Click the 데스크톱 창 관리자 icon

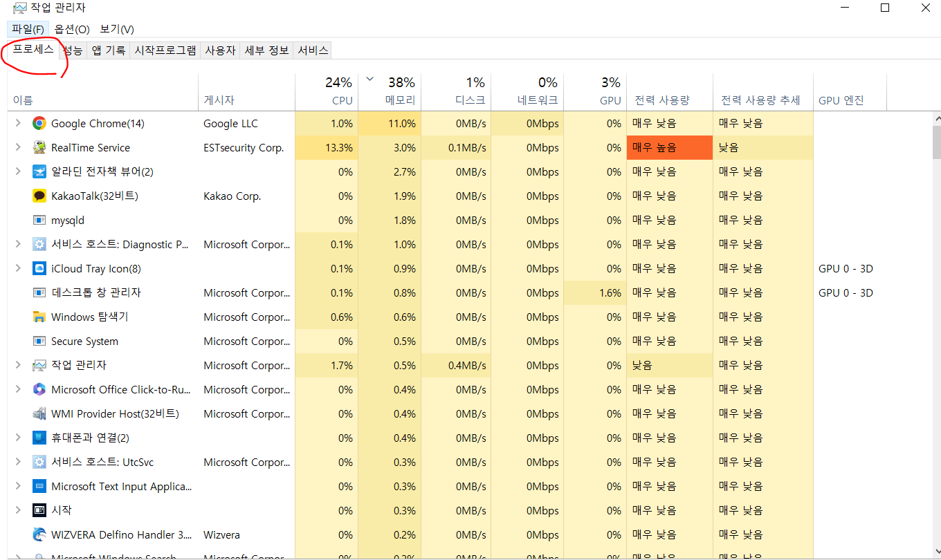tap(39, 293)
